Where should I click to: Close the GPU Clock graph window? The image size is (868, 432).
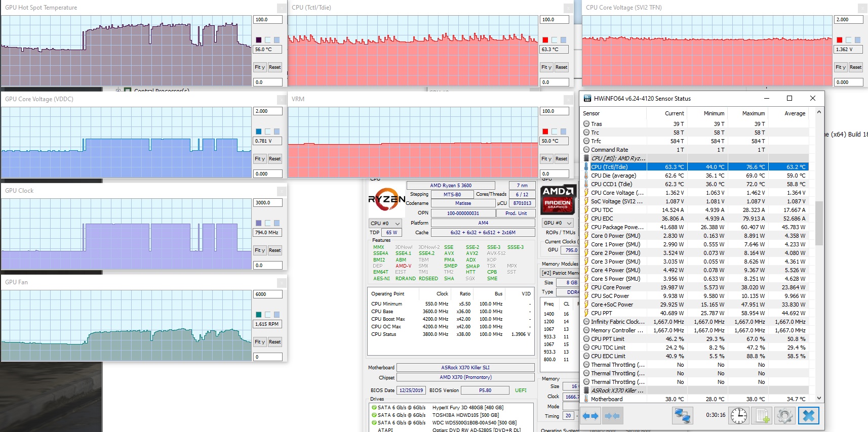click(x=282, y=191)
